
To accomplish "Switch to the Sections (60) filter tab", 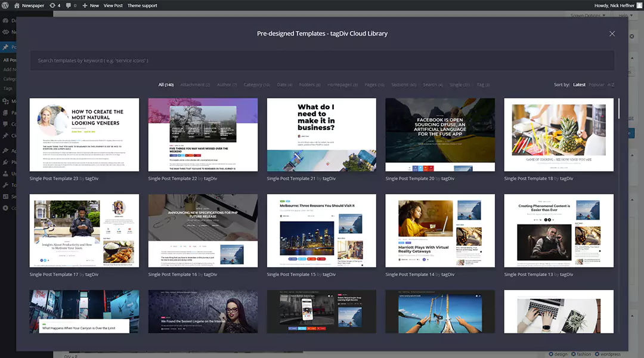I will 404,85.
